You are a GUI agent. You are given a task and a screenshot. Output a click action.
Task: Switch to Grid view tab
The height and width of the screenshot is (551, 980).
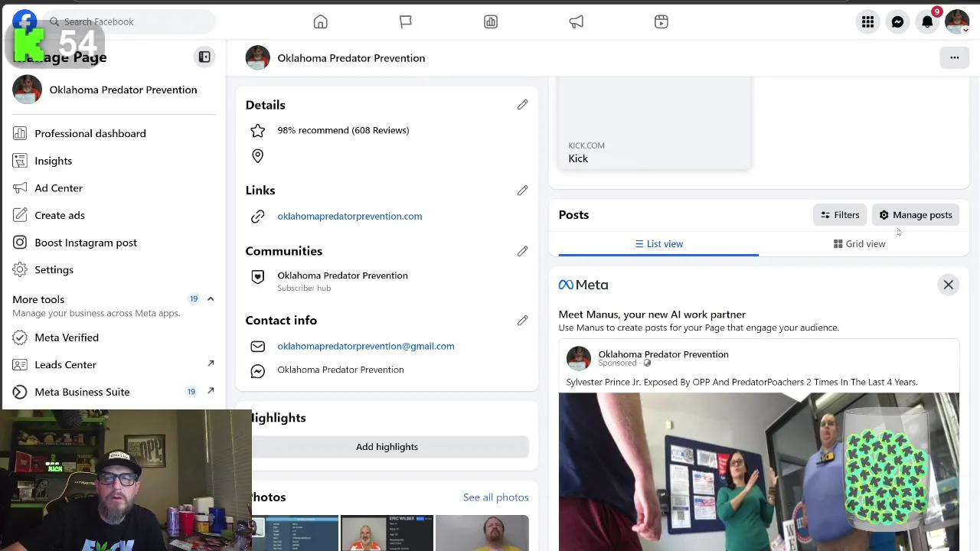pos(859,243)
